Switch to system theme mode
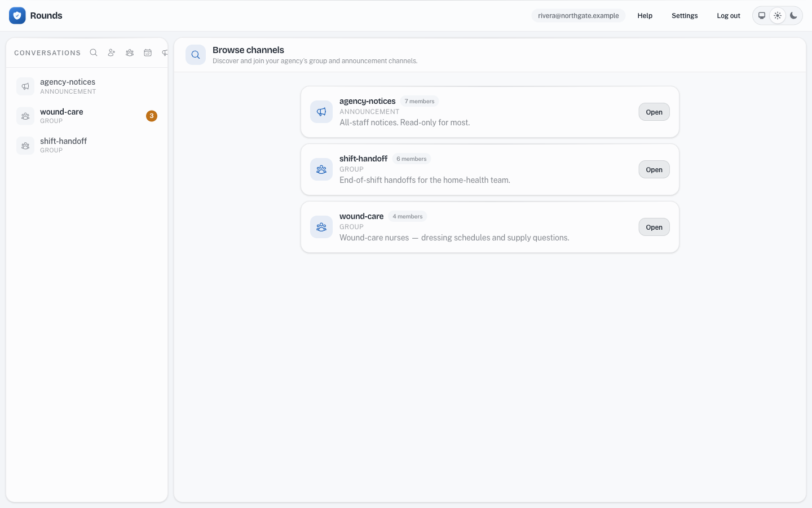Screen dimensions: 812x508 pyautogui.click(x=762, y=16)
